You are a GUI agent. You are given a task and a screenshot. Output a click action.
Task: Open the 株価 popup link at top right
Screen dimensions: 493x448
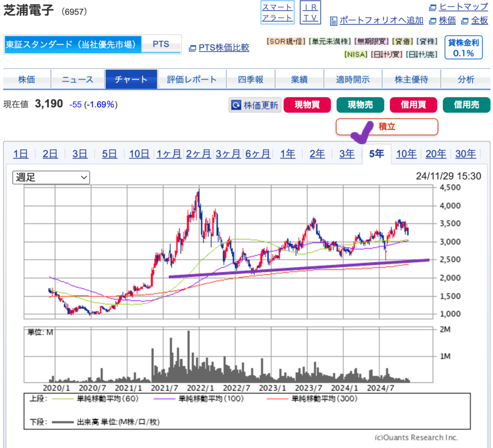[447, 21]
